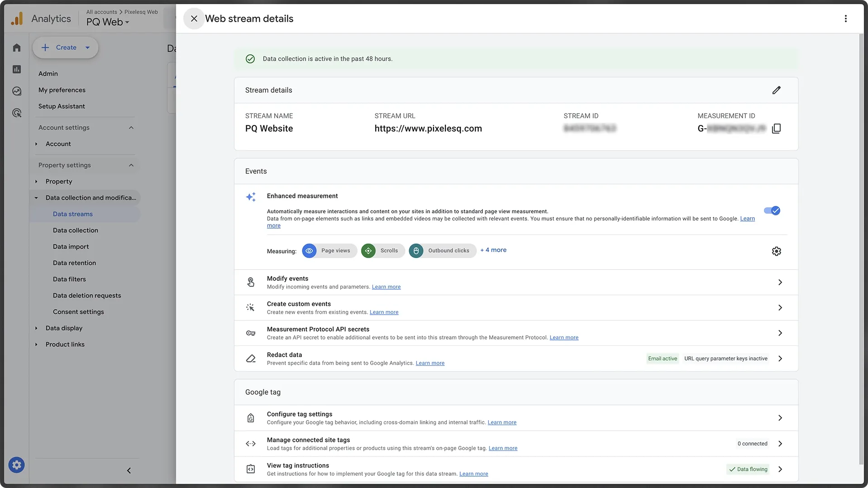The width and height of the screenshot is (868, 488).
Task: Click the '+ 4 more' measuring link
Action: click(x=493, y=250)
